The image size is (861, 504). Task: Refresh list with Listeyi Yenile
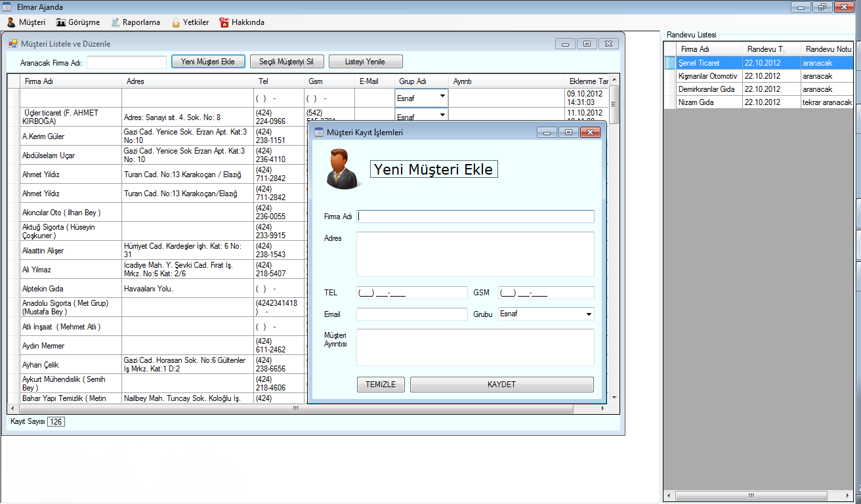click(365, 62)
